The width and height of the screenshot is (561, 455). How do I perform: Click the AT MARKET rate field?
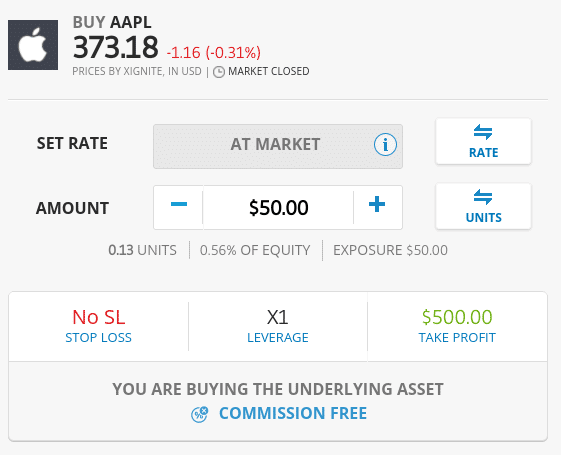click(x=278, y=146)
